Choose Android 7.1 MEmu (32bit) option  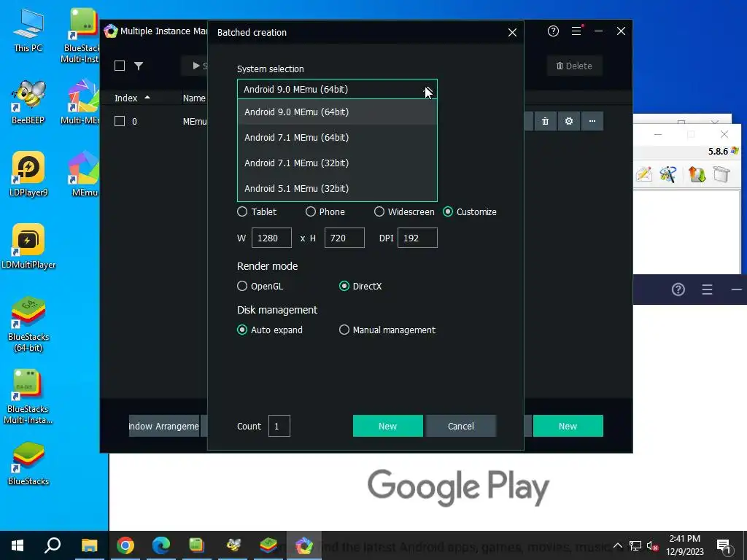pyautogui.click(x=337, y=163)
